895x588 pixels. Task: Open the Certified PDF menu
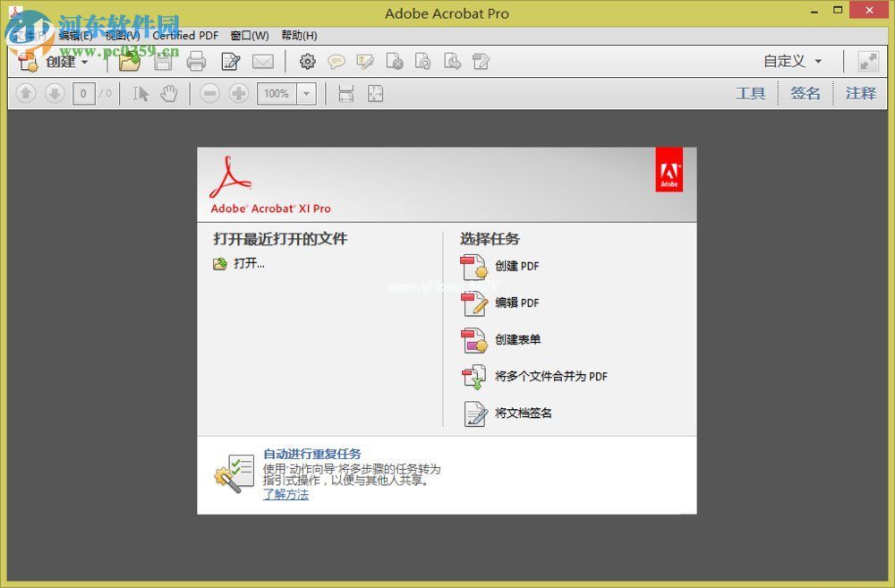(185, 36)
